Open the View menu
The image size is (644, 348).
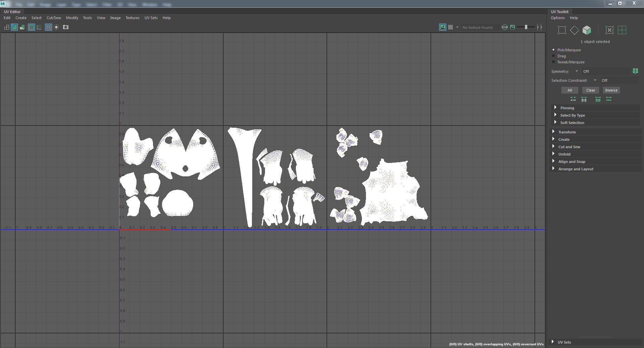(x=101, y=18)
